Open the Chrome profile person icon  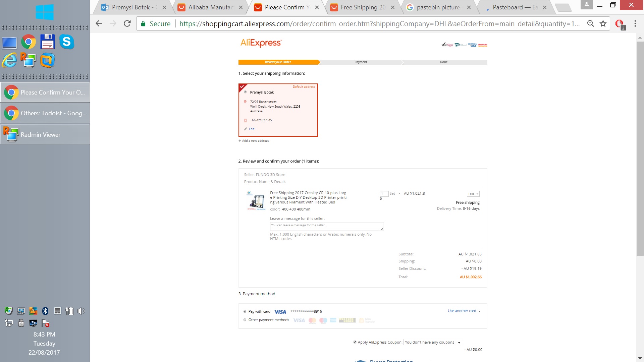pos(587,5)
